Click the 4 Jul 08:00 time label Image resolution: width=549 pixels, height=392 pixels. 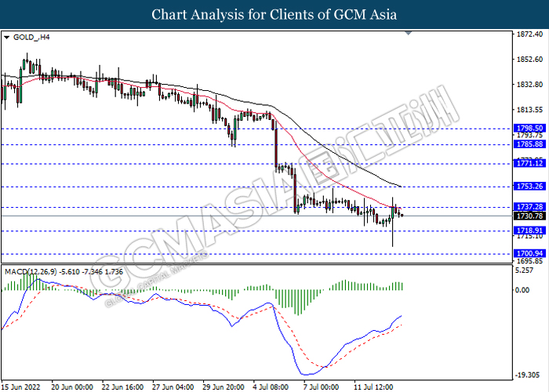tap(271, 387)
